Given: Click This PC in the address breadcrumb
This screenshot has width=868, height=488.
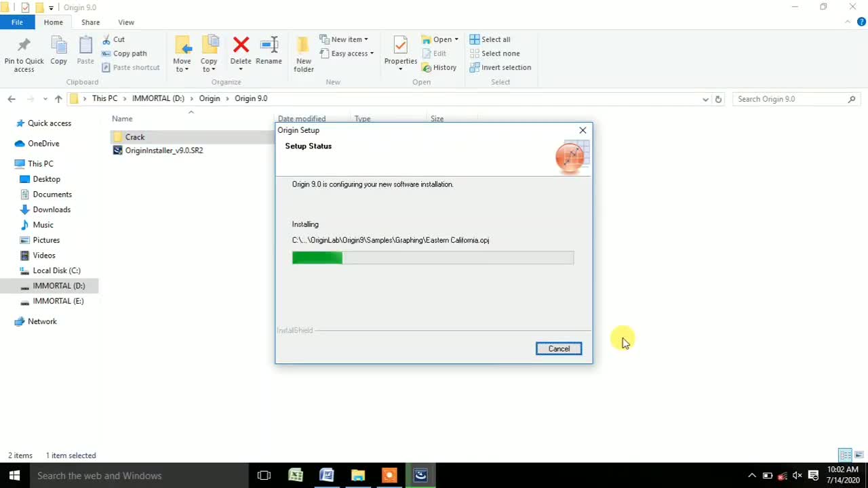Looking at the screenshot, I should click(104, 98).
